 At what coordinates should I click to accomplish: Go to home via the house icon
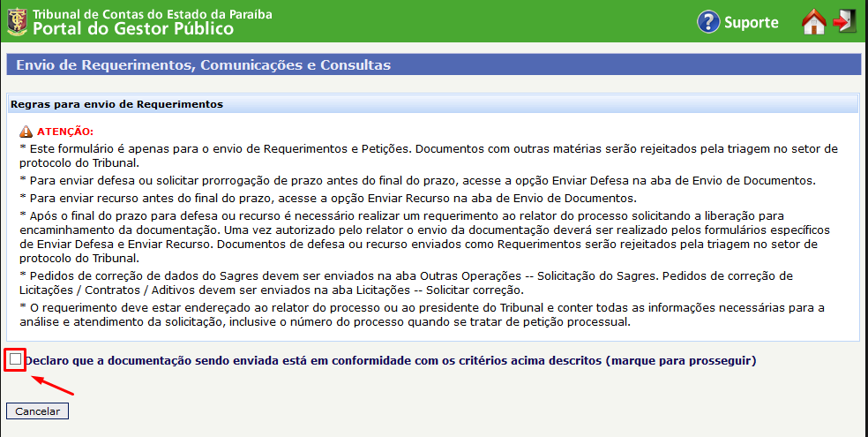coord(813,22)
